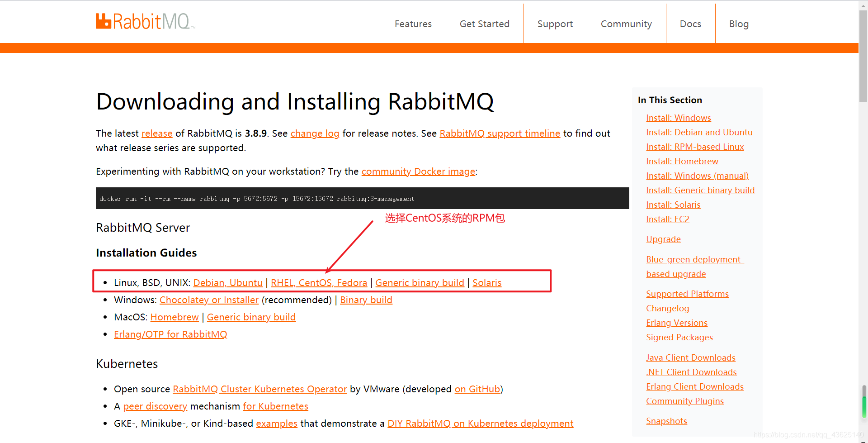Screen dimensions: 868x443
Task: Open the Debian, Ubuntu install guide
Action: [228, 283]
